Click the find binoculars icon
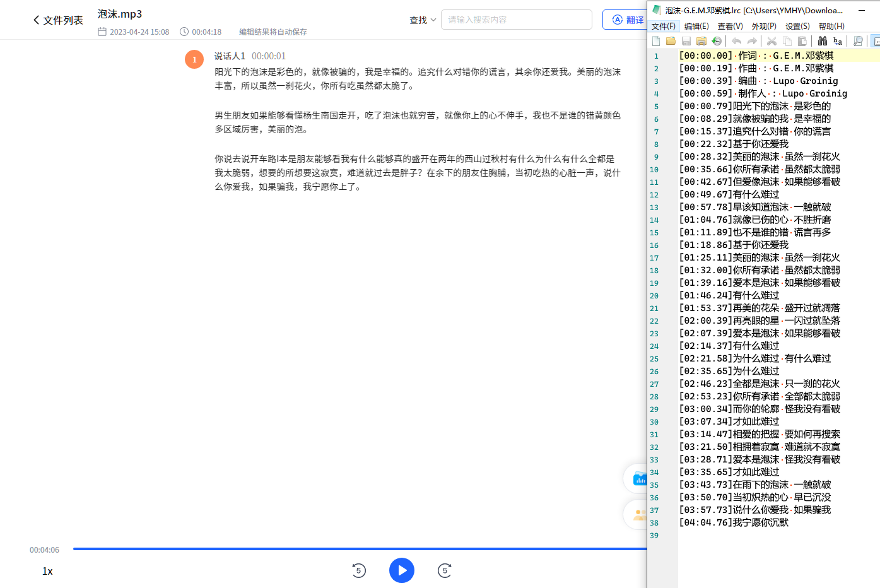 (823, 41)
